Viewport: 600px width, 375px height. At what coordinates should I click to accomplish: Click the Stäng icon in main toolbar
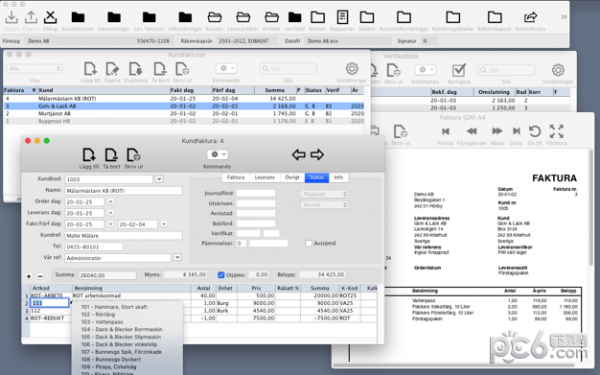50,17
